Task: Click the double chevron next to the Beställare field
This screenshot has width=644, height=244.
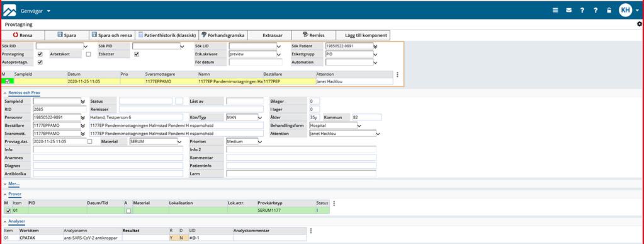Action: pyautogui.click(x=82, y=125)
